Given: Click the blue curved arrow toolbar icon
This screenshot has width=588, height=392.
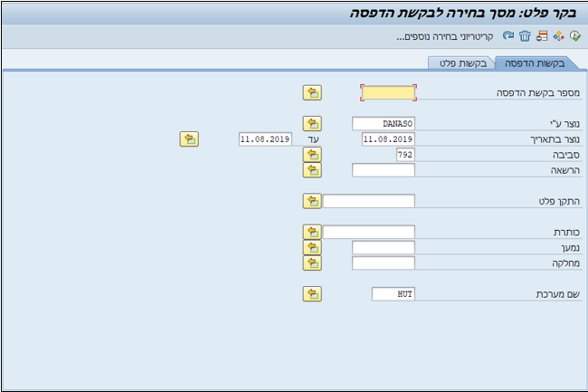Looking at the screenshot, I should [508, 35].
